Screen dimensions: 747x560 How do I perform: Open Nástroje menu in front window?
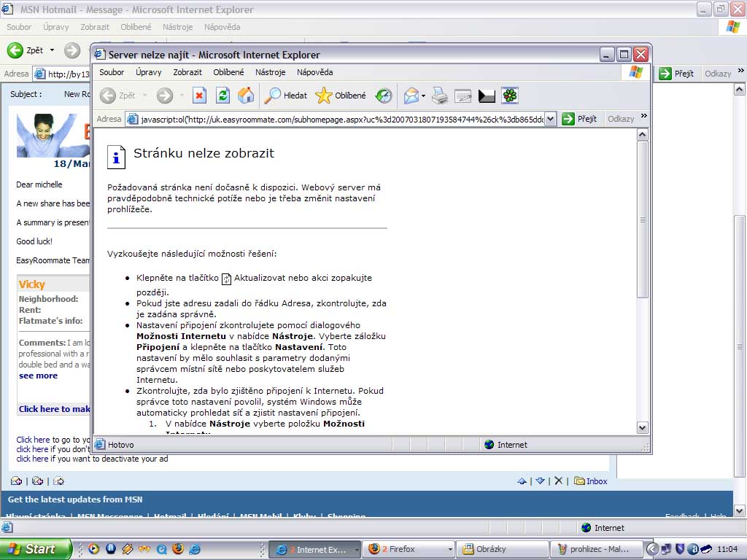click(x=270, y=72)
